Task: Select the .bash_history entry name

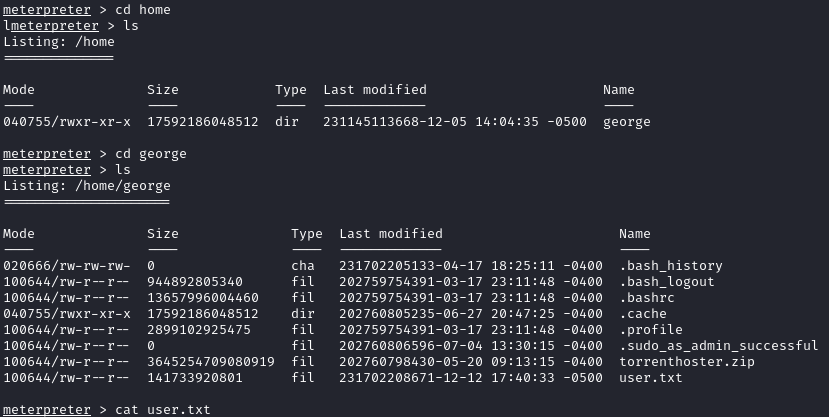Action: pos(671,266)
